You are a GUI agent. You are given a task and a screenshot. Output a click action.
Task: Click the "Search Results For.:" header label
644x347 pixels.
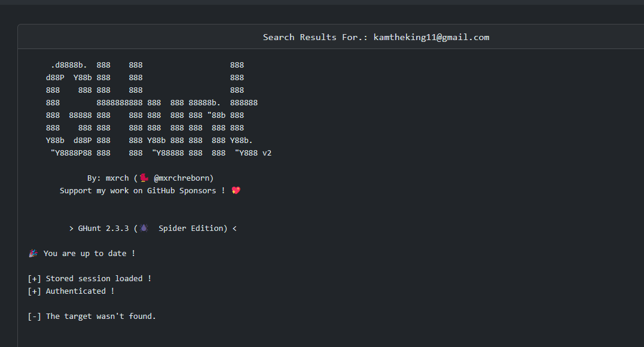point(316,37)
